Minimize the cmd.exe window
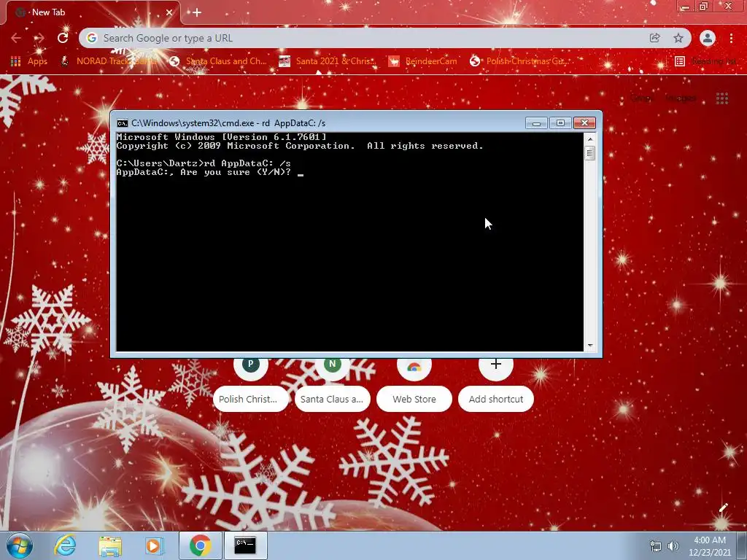Image resolution: width=747 pixels, height=560 pixels. [x=536, y=122]
